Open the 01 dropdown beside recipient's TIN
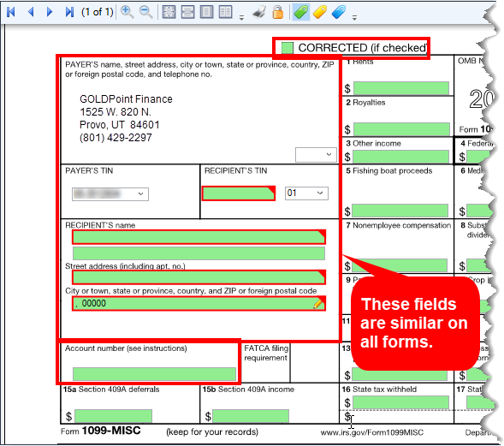 tap(306, 193)
